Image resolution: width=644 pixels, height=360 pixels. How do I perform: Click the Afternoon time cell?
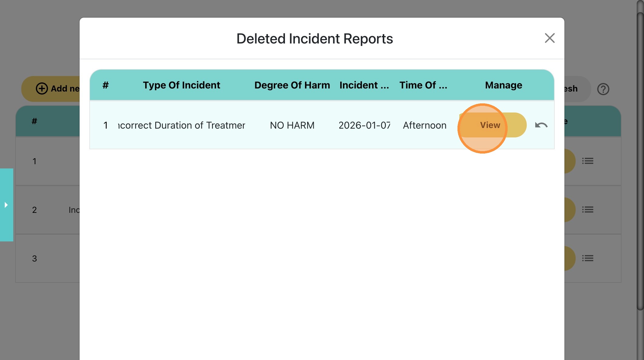(424, 125)
